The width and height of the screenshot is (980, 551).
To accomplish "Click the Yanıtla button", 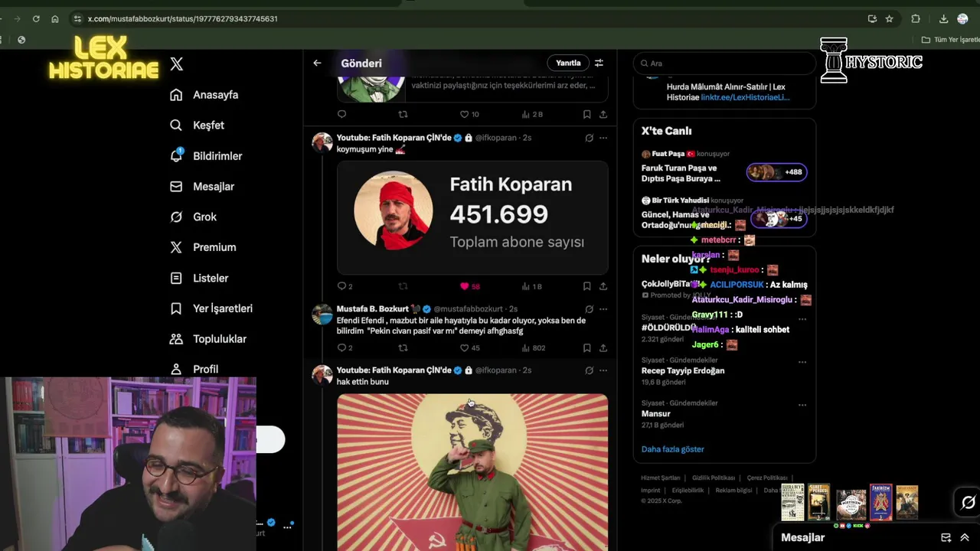I will [568, 63].
